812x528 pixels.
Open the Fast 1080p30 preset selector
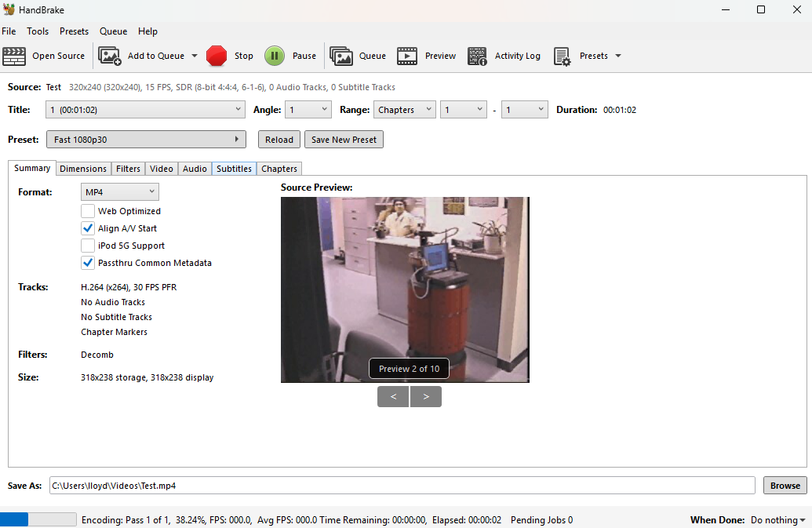[146, 140]
